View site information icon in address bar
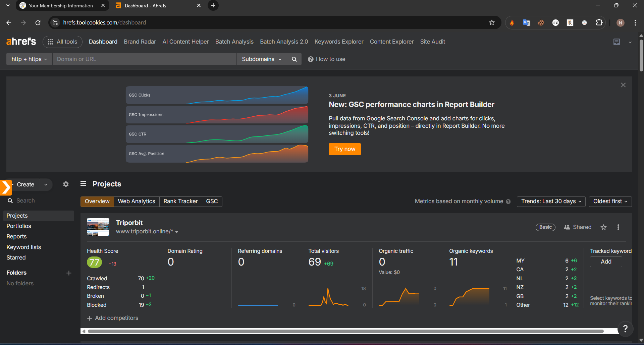Image resolution: width=644 pixels, height=345 pixels. click(x=55, y=22)
